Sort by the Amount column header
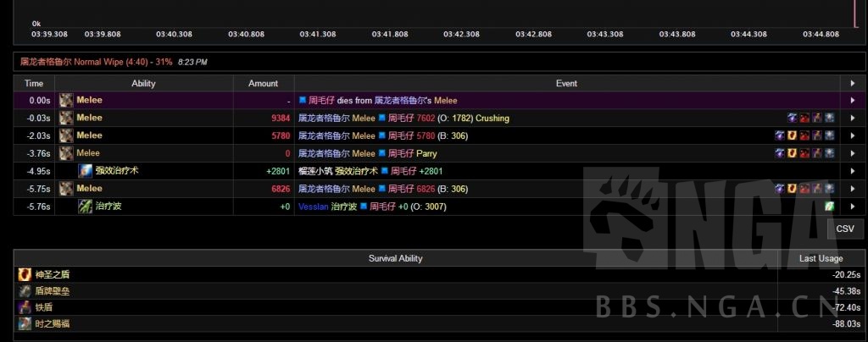Image resolution: width=868 pixels, height=342 pixels. [263, 83]
